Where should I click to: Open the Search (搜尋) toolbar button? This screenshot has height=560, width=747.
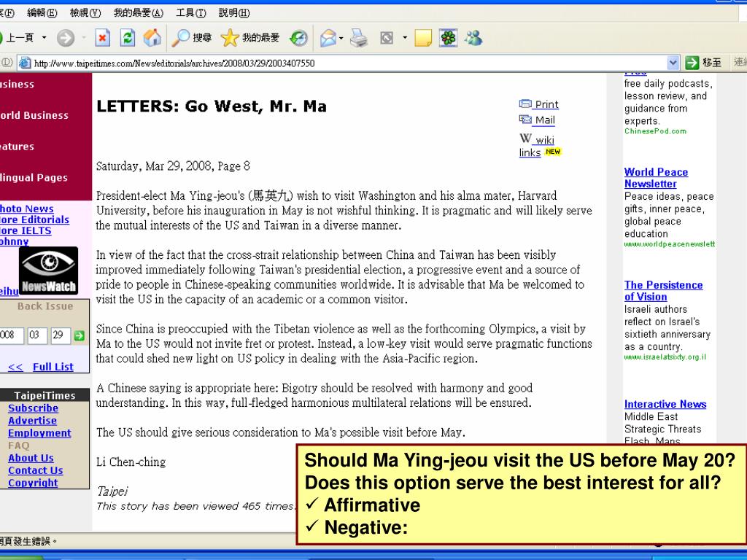[x=191, y=38]
